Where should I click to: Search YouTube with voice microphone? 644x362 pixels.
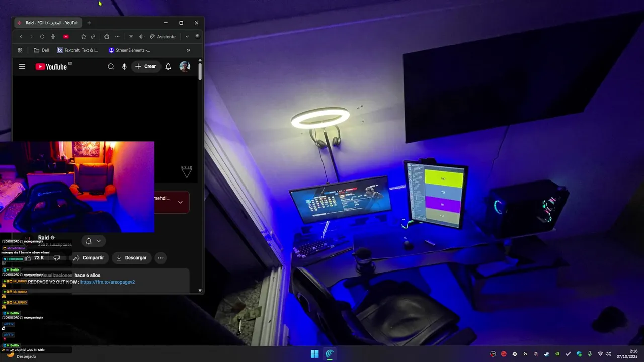point(124,66)
